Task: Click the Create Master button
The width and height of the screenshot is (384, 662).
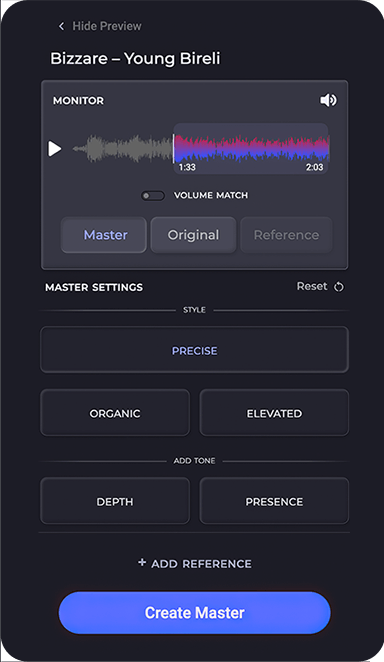Action: (x=195, y=613)
